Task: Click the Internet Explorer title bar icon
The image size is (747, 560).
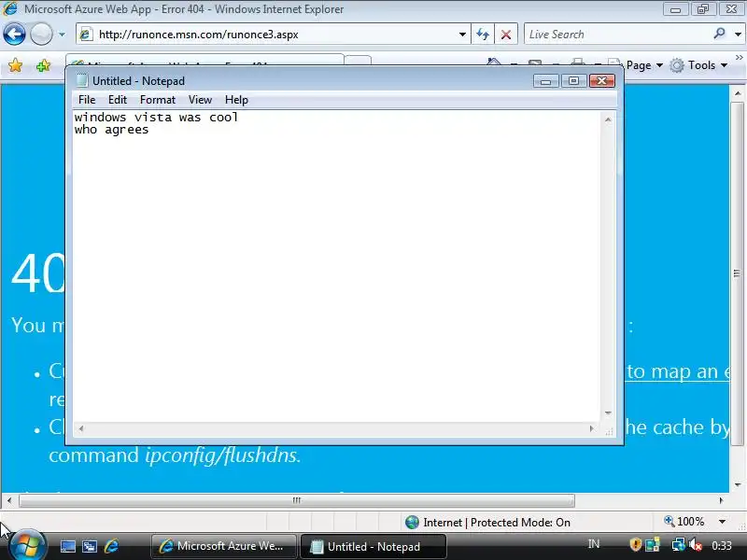Action: tap(10, 8)
